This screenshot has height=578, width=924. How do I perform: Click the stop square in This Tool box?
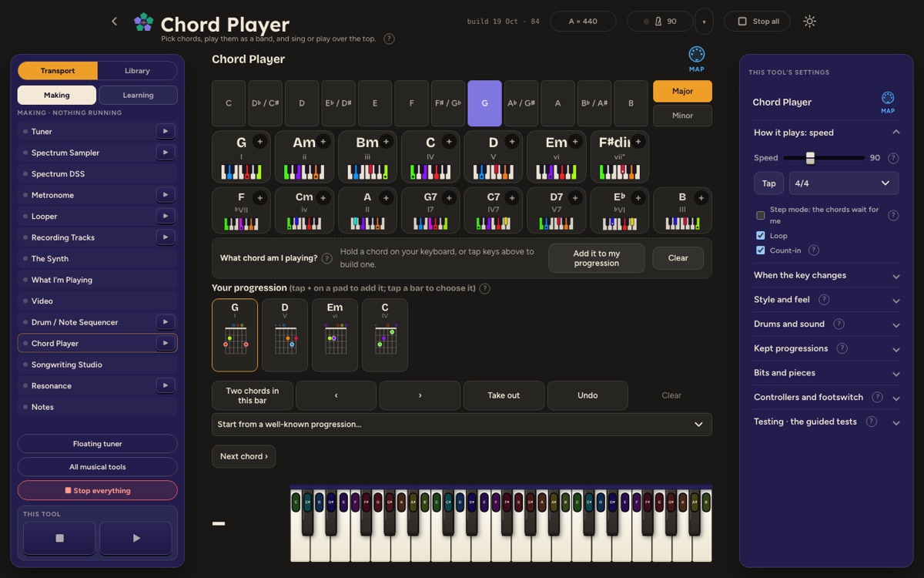(x=59, y=538)
